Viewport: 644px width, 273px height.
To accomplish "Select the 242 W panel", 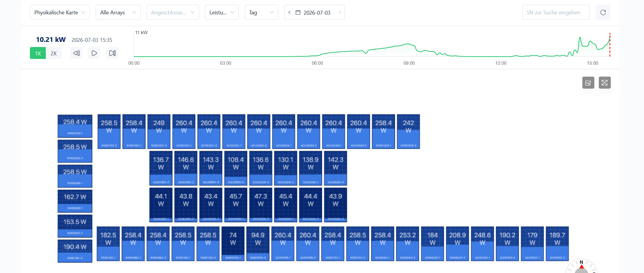I will coord(408,131).
